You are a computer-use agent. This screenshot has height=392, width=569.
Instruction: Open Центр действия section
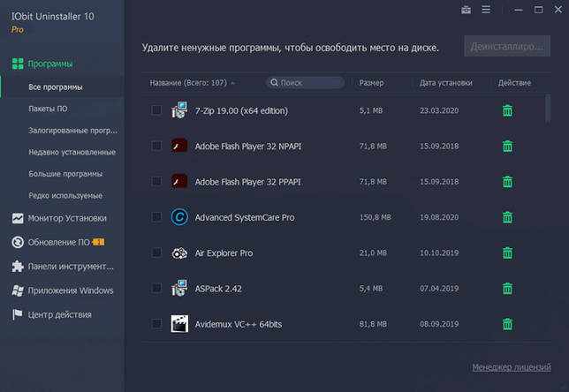tap(62, 314)
